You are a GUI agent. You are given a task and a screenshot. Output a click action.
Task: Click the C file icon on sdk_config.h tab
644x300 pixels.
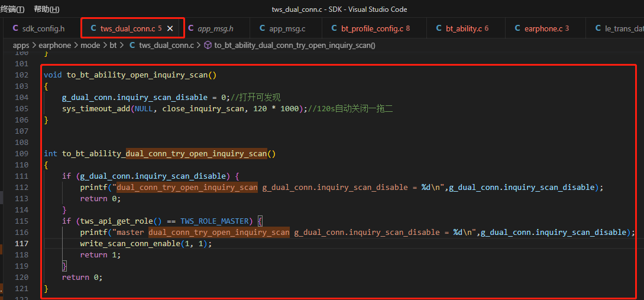pyautogui.click(x=15, y=28)
